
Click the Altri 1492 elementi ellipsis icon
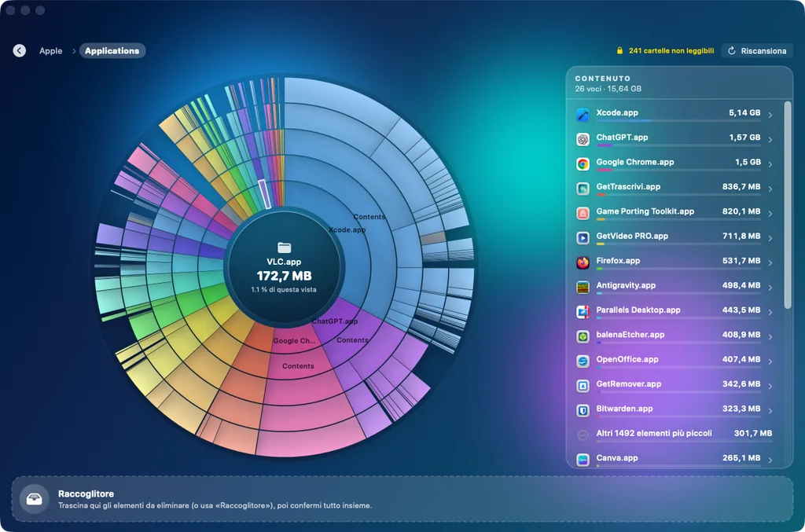pyautogui.click(x=583, y=435)
